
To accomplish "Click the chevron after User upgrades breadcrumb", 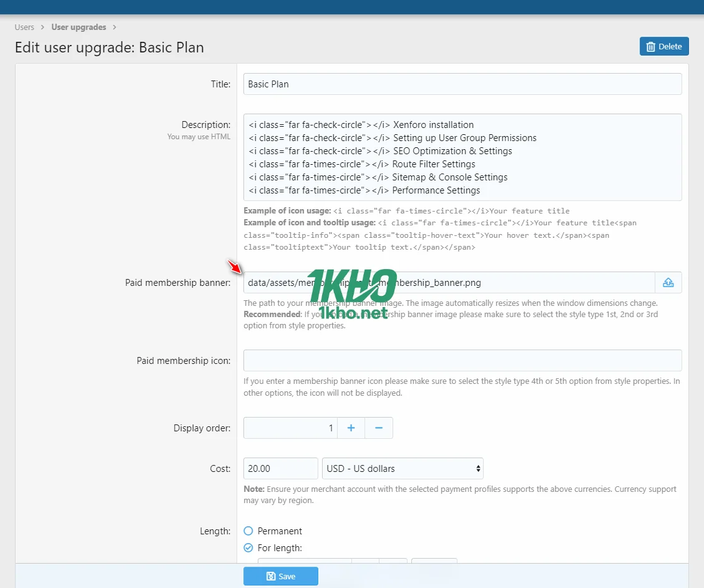I will tap(114, 27).
